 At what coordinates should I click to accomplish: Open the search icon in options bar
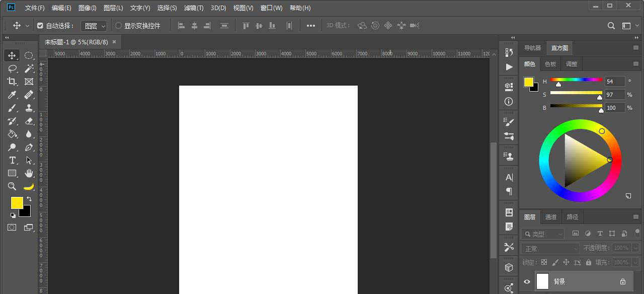point(611,26)
